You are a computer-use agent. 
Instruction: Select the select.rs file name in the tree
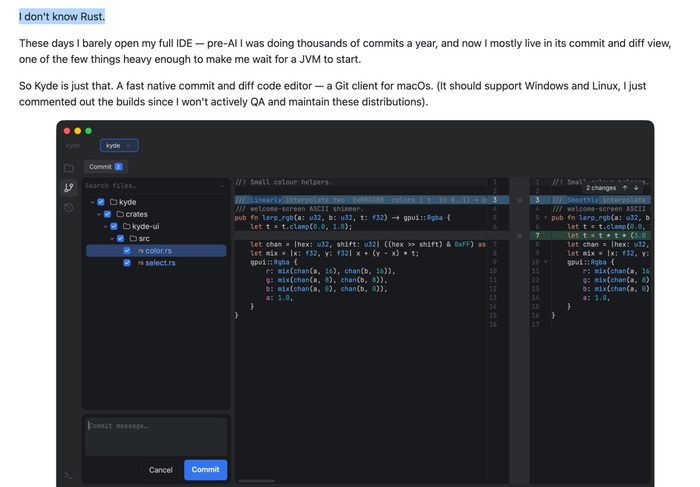pos(160,263)
